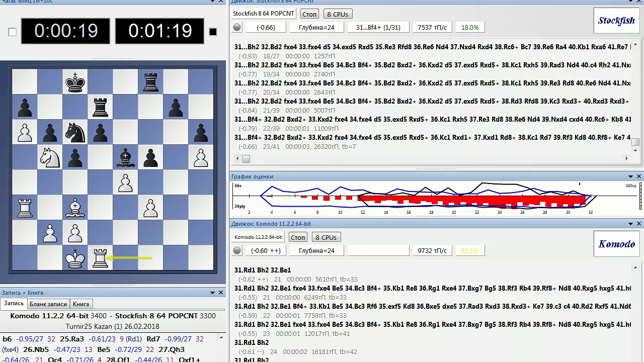Click the Stockfish 8 CPUs button
Image resolution: width=644 pixels, height=362 pixels.
coord(337,14)
